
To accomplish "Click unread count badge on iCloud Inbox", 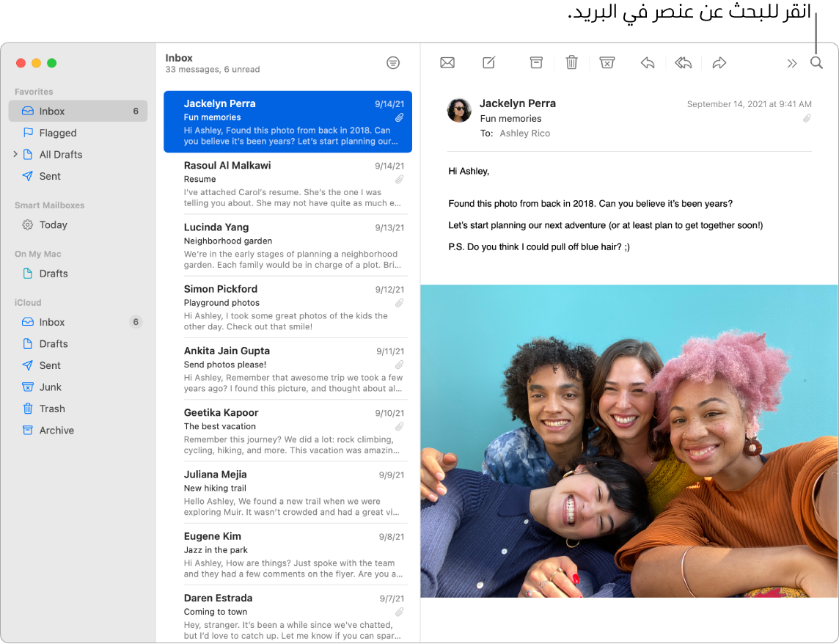I will (136, 322).
